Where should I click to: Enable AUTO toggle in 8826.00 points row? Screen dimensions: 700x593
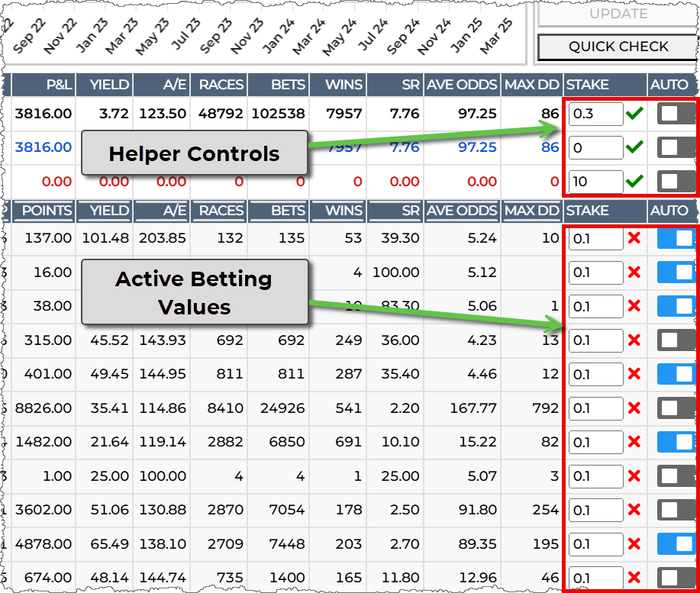point(676,408)
